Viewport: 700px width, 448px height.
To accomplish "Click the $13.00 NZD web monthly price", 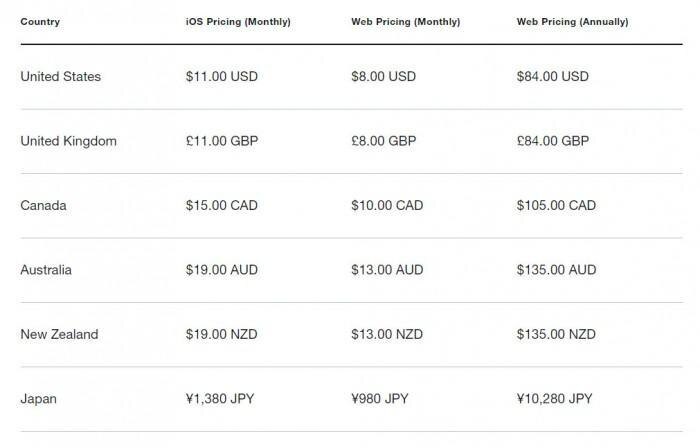I will (388, 334).
